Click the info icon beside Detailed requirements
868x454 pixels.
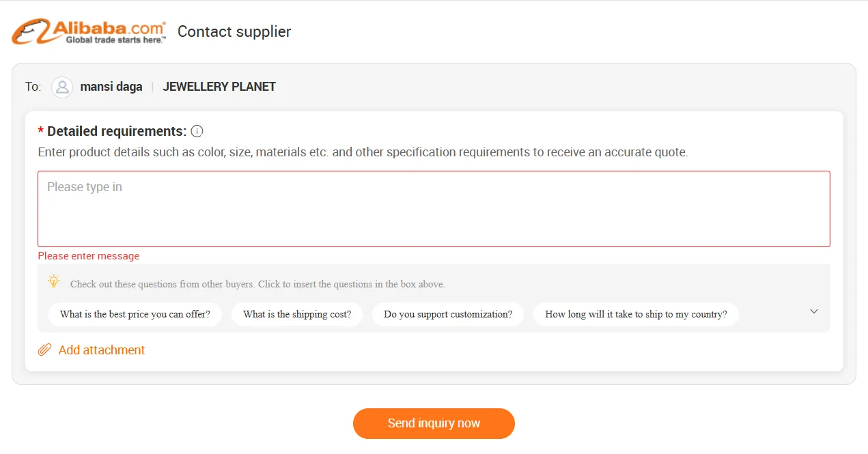pos(197,131)
